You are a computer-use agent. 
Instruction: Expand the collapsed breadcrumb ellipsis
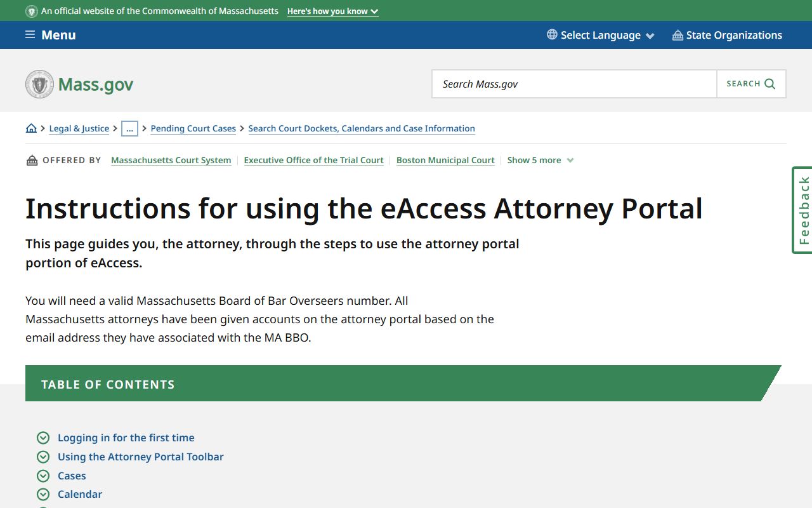[129, 128]
